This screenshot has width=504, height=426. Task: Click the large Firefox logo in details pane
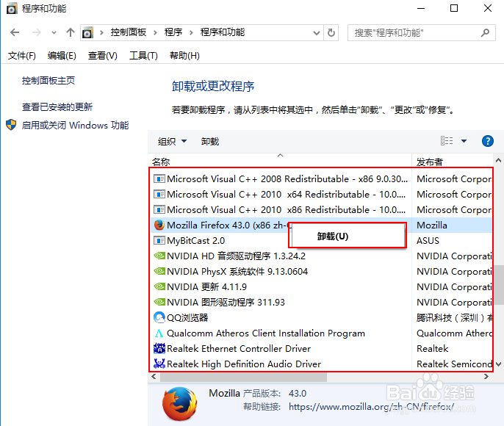pyautogui.click(x=179, y=404)
